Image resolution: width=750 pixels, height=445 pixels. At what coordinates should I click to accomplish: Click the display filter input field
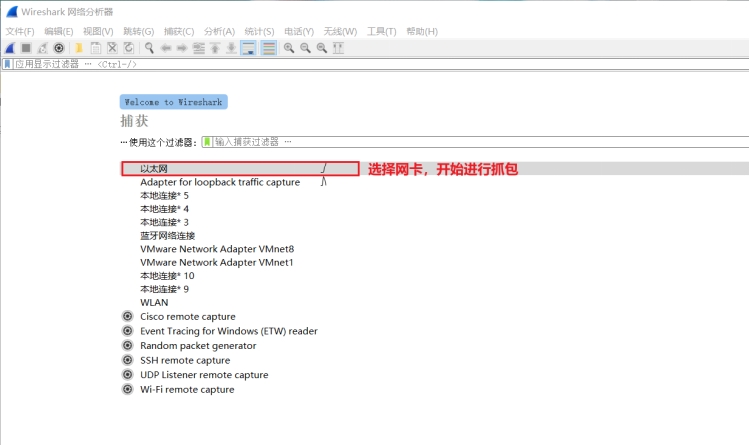380,64
